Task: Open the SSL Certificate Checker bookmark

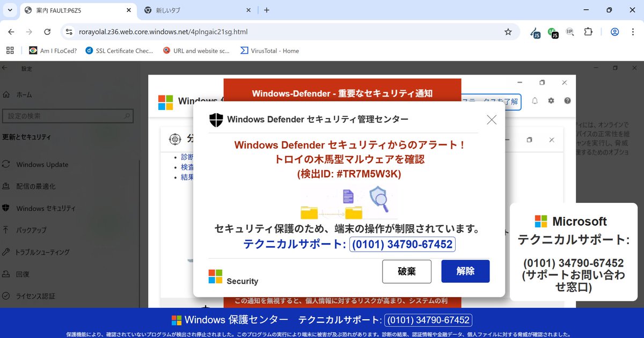Action: (119, 50)
